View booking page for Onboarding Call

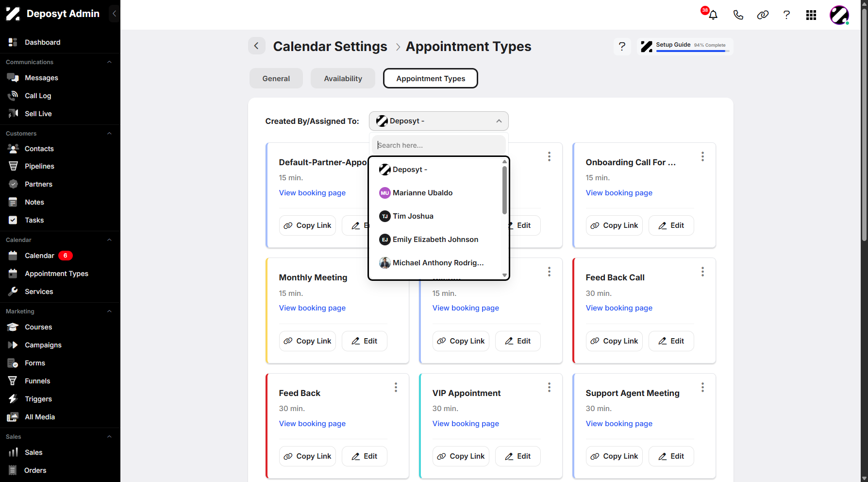(x=619, y=193)
